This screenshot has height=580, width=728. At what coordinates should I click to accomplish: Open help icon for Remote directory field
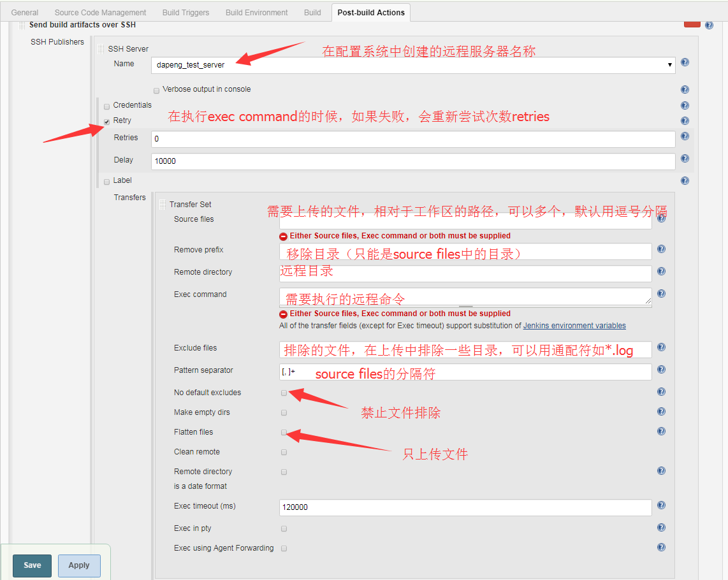[x=661, y=271]
